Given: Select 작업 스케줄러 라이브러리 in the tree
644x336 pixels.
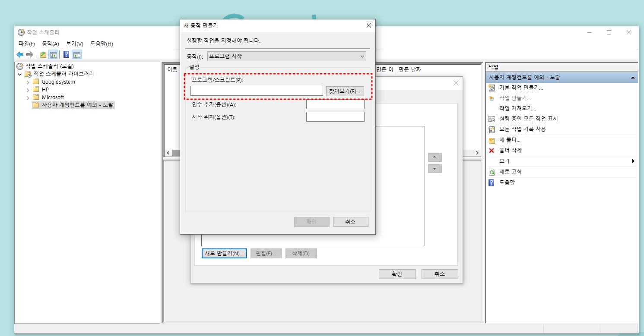Looking at the screenshot, I should pyautogui.click(x=63, y=74).
